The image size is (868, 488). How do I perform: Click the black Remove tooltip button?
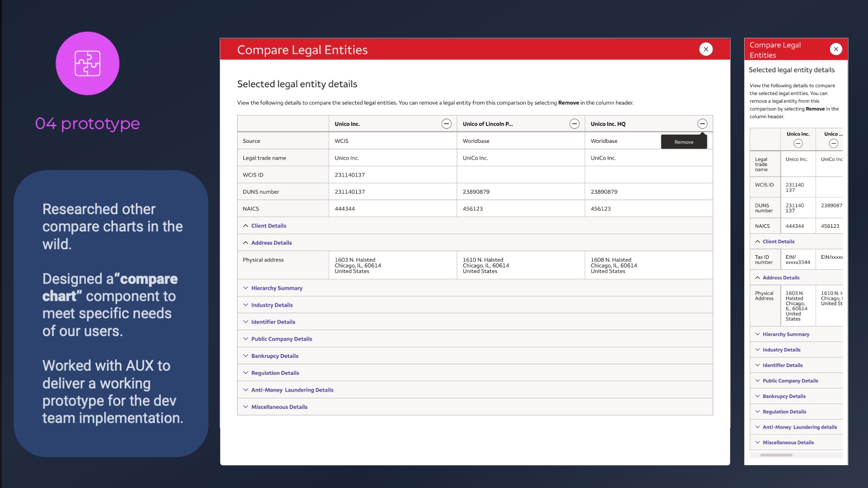point(683,142)
